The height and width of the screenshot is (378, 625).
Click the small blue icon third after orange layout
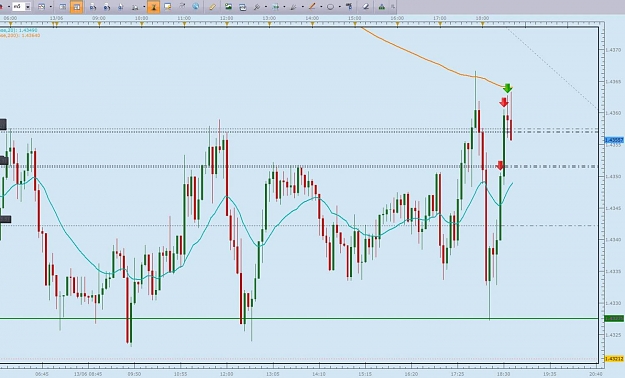pyautogui.click(x=121, y=7)
